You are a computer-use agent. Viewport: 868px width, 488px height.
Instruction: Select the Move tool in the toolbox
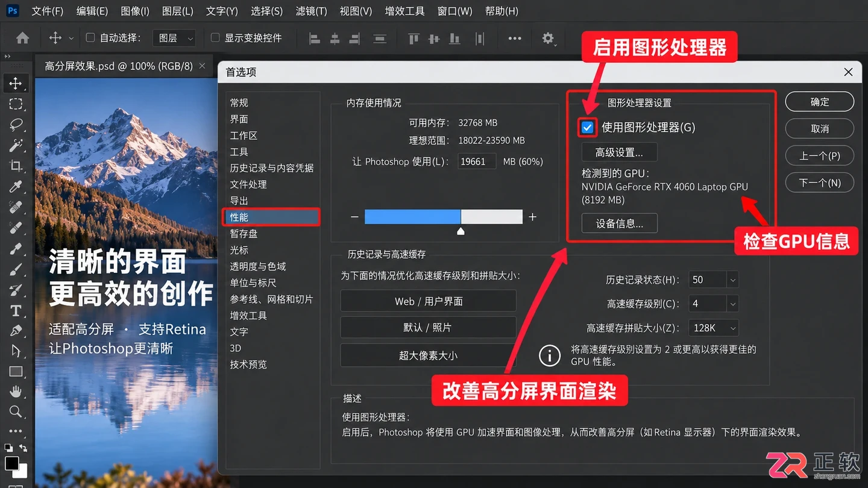click(16, 83)
